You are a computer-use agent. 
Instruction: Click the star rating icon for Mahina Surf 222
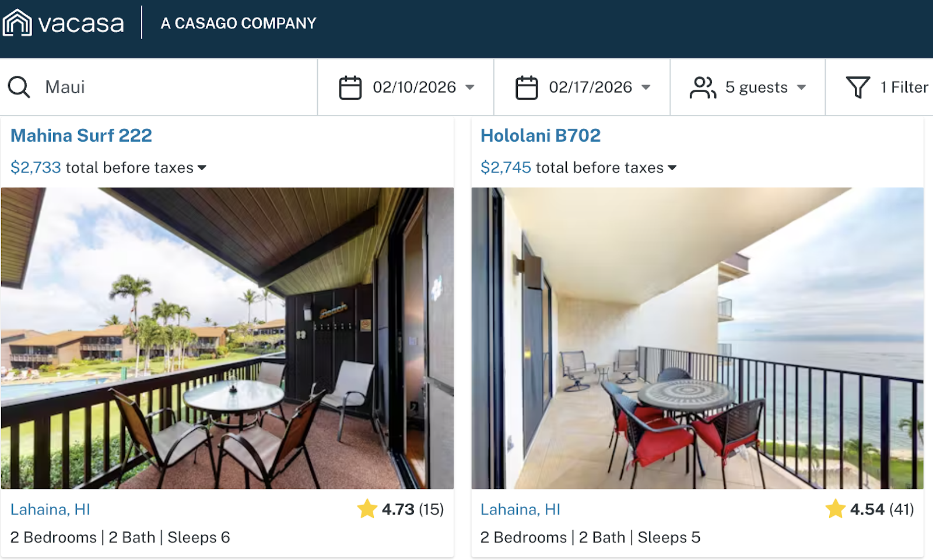click(367, 509)
